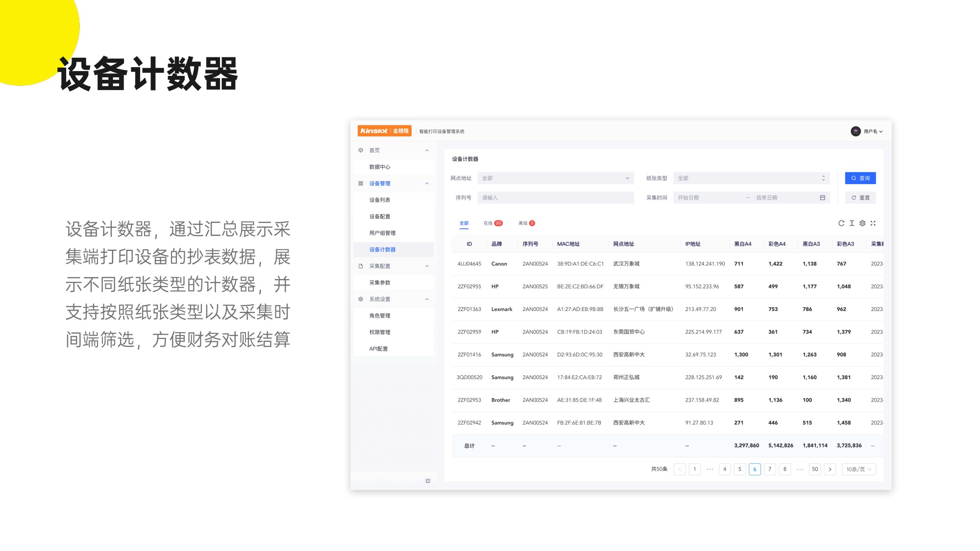The height and width of the screenshot is (551, 980).
Task: Toggle fullscreen table view icon
Action: (x=873, y=223)
